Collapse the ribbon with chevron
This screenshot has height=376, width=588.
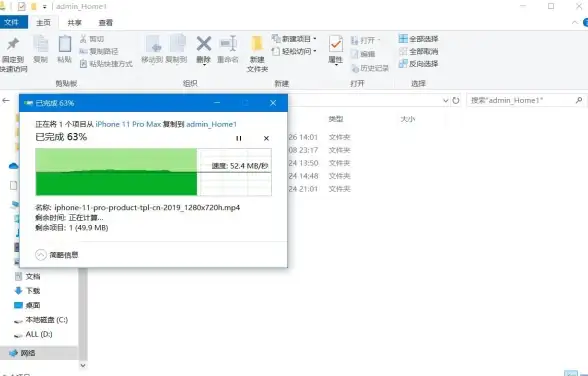coord(574,22)
